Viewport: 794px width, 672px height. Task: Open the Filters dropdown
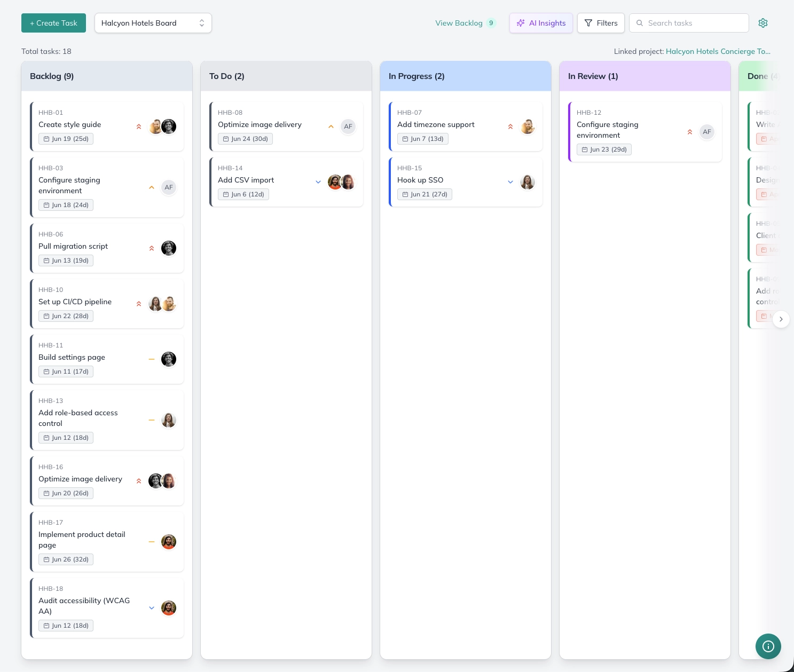[601, 23]
